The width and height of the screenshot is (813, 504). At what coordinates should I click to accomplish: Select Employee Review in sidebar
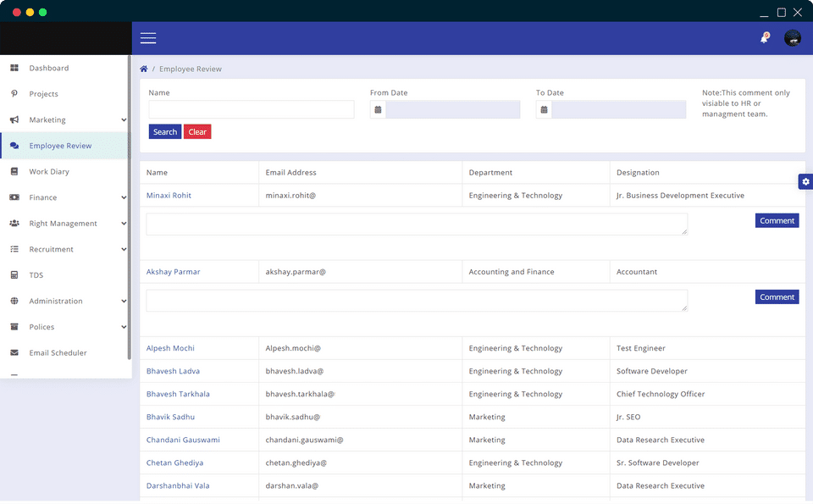[64, 146]
